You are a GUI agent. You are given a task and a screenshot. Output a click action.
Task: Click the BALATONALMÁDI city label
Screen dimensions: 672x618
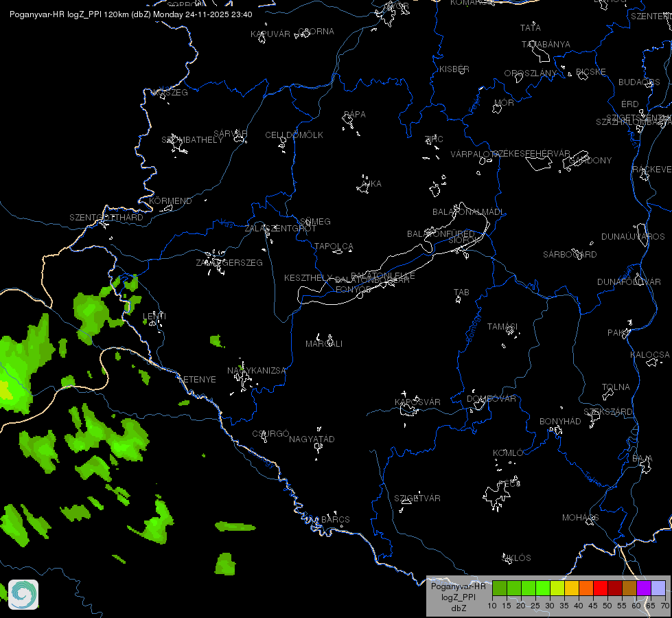click(x=468, y=212)
